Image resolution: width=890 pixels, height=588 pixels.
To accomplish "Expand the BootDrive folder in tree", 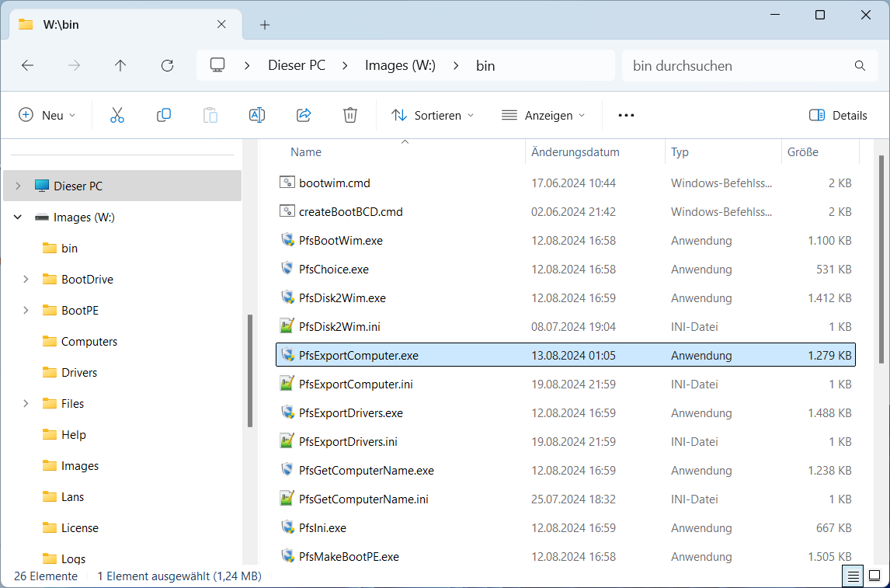I will tap(26, 279).
